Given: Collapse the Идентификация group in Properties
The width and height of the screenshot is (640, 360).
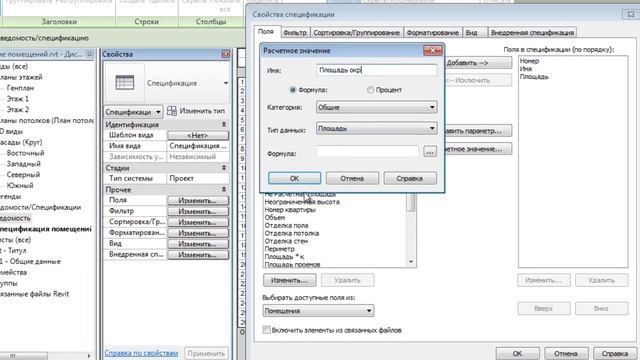Looking at the screenshot, I should [224, 124].
